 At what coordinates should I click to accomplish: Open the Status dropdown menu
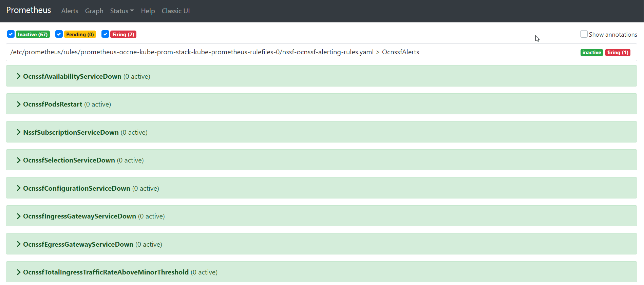tap(121, 11)
